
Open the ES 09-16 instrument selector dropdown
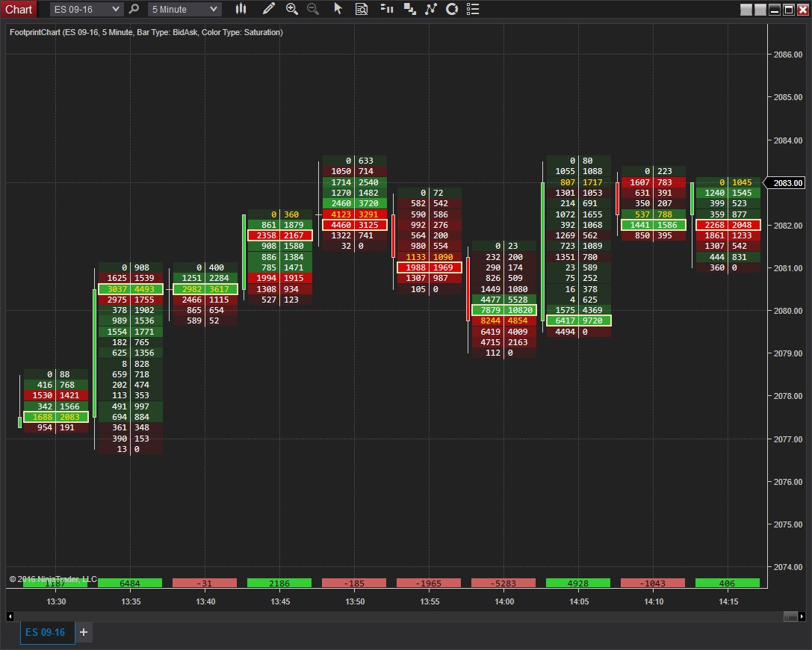tap(86, 9)
